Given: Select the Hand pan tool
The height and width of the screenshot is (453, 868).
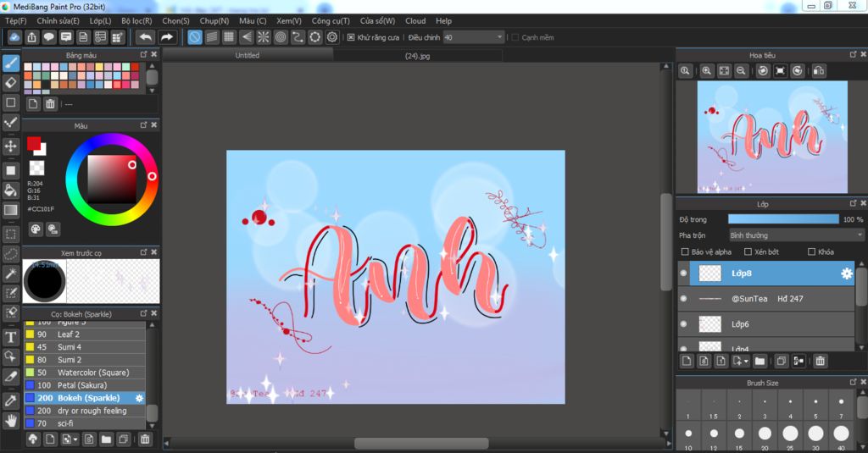Looking at the screenshot, I should tap(11, 421).
